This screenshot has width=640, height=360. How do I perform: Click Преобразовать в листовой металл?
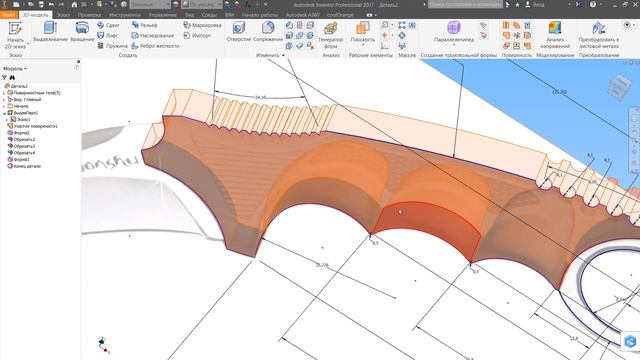(x=599, y=36)
